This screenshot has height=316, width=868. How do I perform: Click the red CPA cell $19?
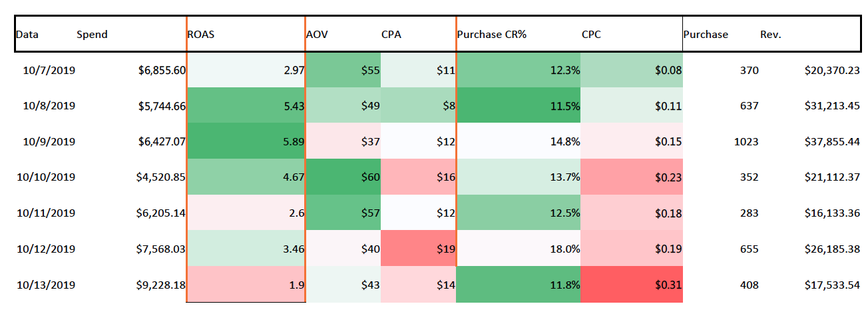[418, 249]
